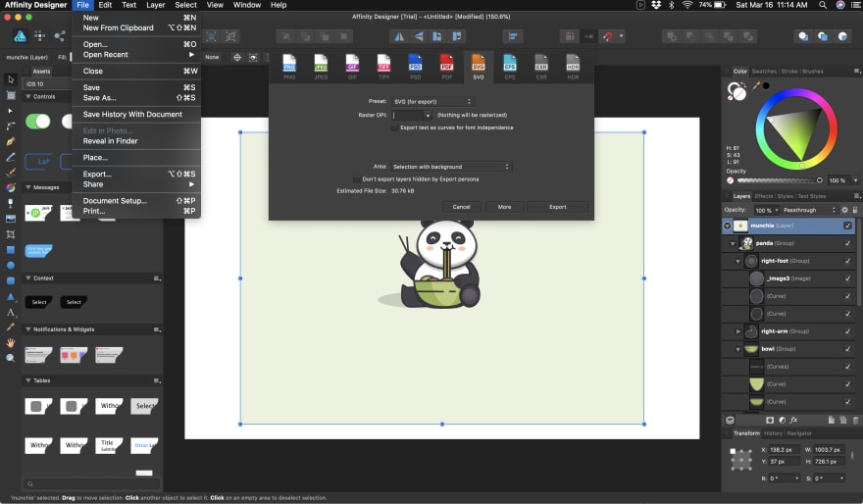The width and height of the screenshot is (863, 504).
Task: Open the Raster DPI dropdown arrow
Action: coord(428,116)
